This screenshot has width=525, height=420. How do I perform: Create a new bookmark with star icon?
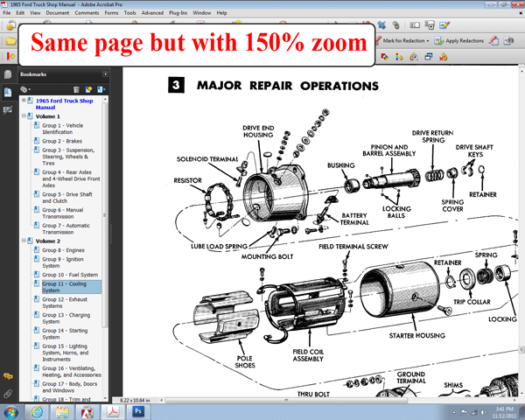click(x=88, y=89)
